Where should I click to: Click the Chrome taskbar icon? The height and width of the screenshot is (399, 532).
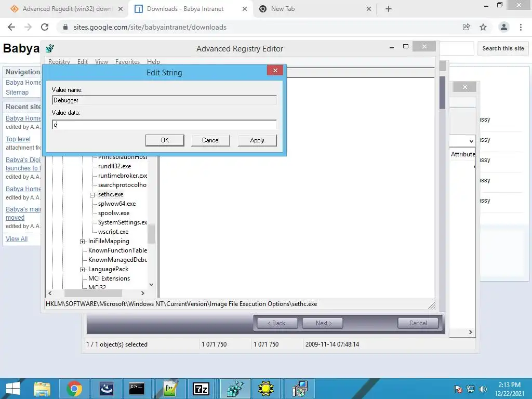(x=74, y=389)
